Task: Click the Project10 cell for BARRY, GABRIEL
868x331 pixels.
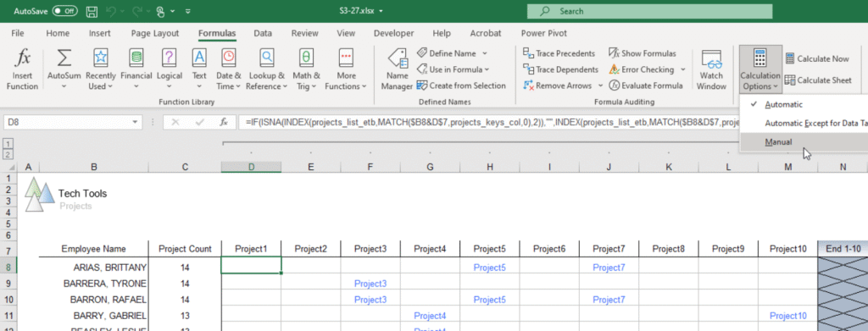Action: 787,316
